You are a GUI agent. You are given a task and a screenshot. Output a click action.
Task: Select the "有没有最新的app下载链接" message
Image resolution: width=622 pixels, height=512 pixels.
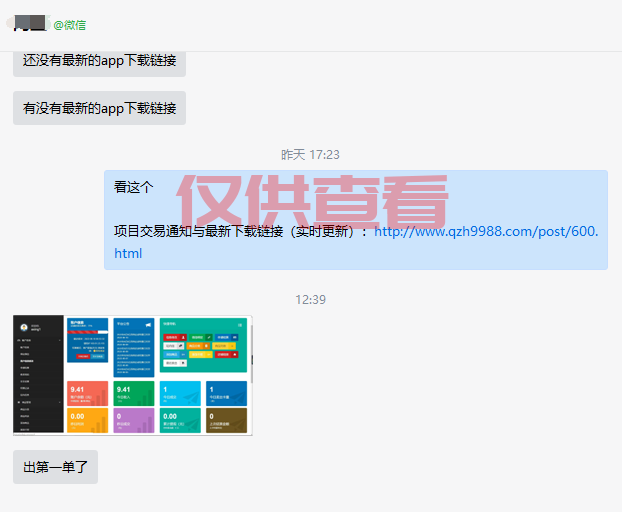(99, 108)
